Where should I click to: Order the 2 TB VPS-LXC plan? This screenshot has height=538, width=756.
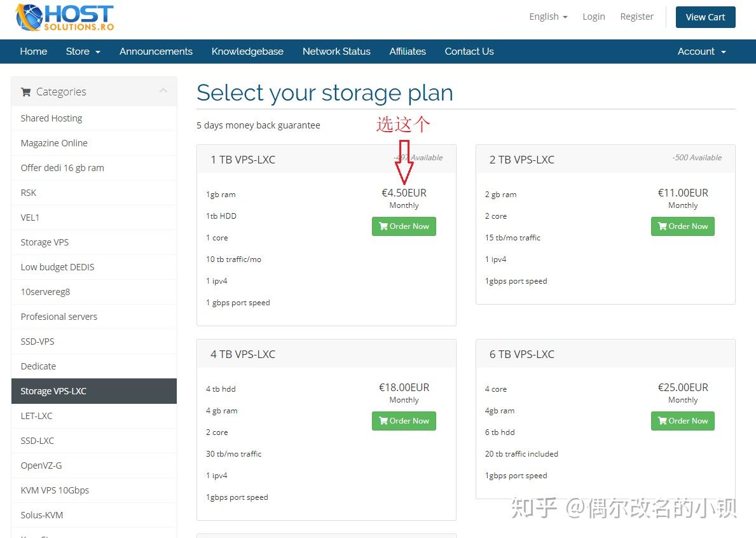coord(682,226)
